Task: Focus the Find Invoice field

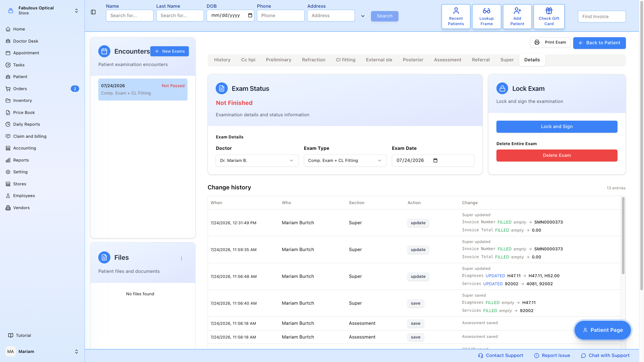Action: pos(602,17)
